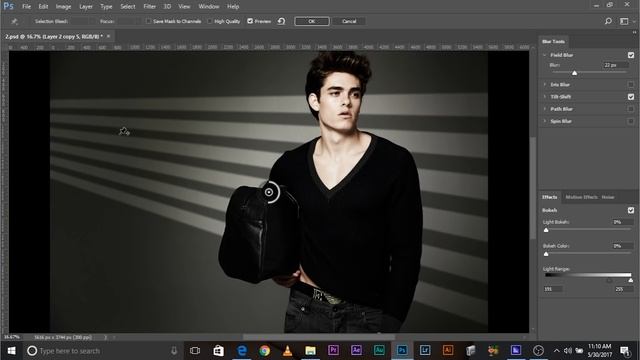Click the reset blur pins icon
Viewport: 640px width, 360px height.
click(281, 21)
